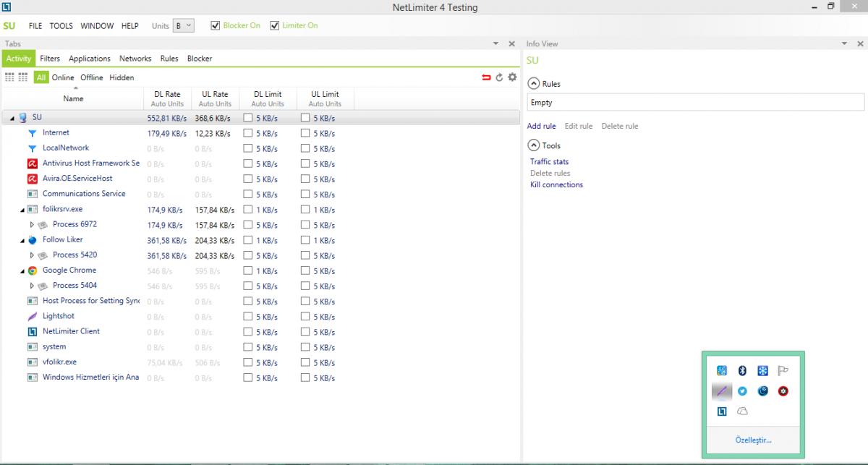Switch to the Filters tab
The image size is (868, 465).
pos(50,59)
